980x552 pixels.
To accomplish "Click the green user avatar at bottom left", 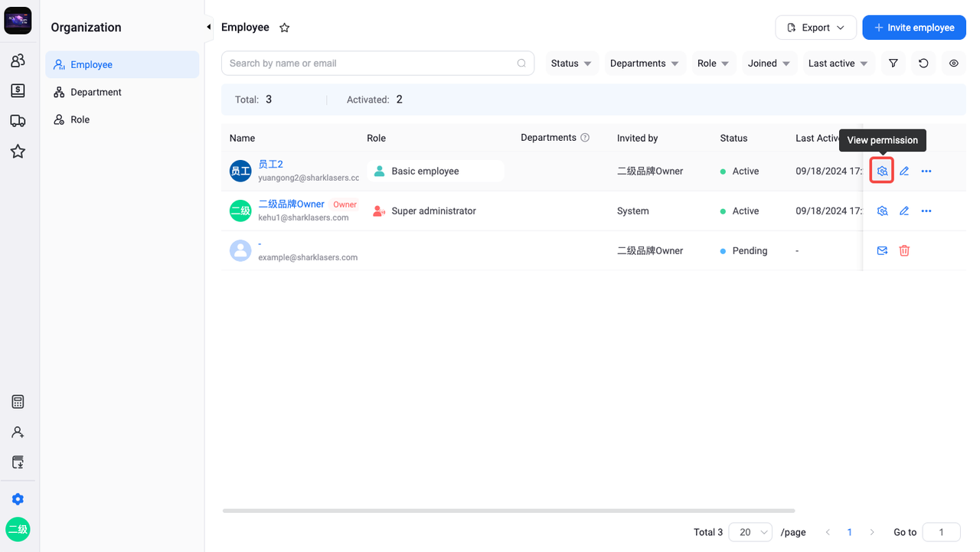I will (x=18, y=529).
